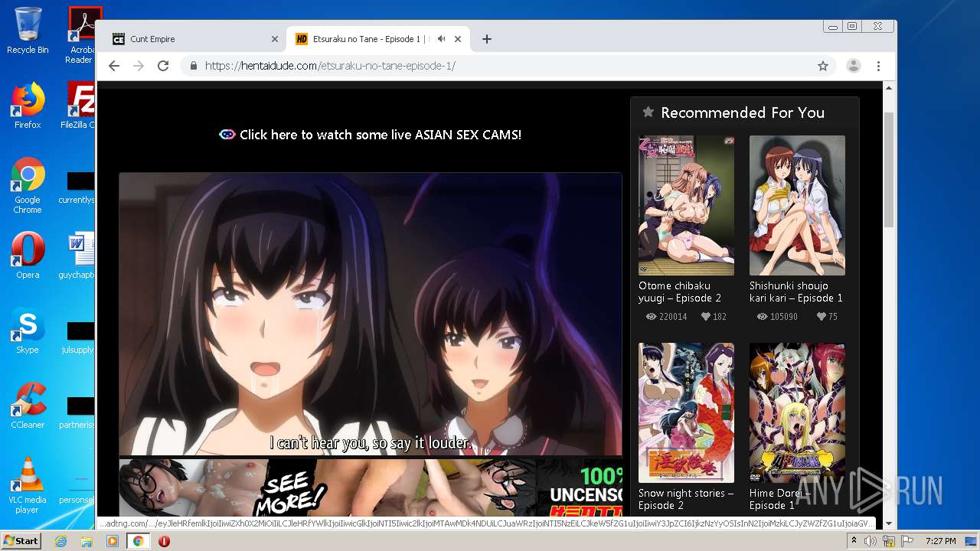
Task: Open the Windows Start menu
Action: coord(21,540)
